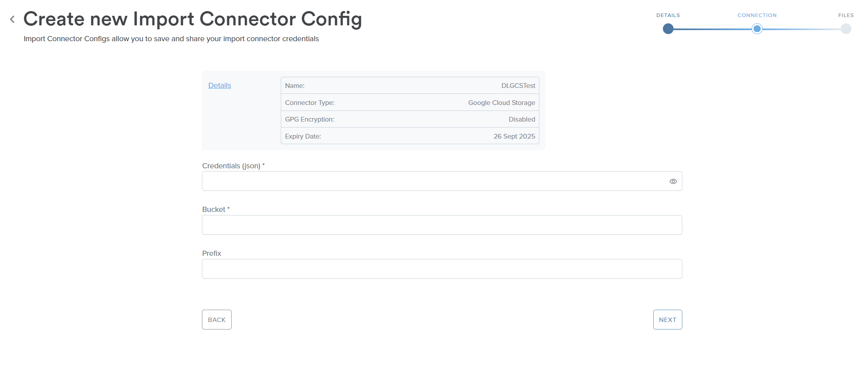Select the Connection step circle
The width and height of the screenshot is (868, 379).
tap(757, 29)
